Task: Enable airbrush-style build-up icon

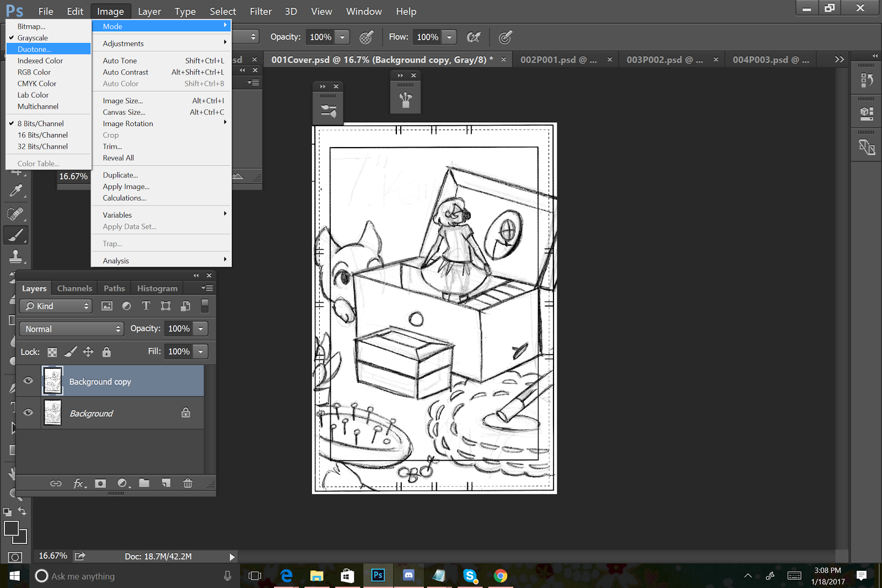Action: [x=473, y=37]
